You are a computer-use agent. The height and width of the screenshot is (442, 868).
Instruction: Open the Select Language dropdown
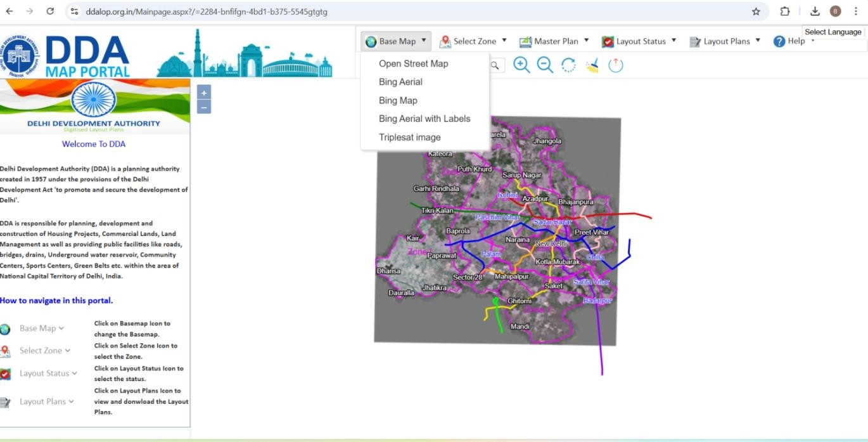[x=833, y=32]
